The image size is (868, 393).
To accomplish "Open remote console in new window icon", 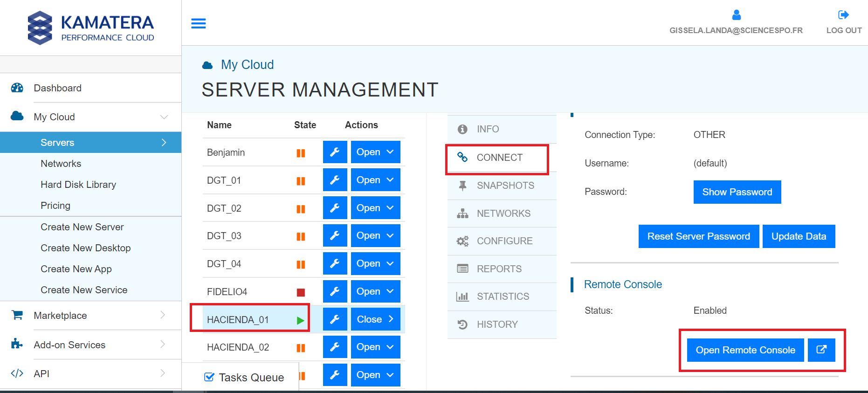I will pyautogui.click(x=821, y=350).
